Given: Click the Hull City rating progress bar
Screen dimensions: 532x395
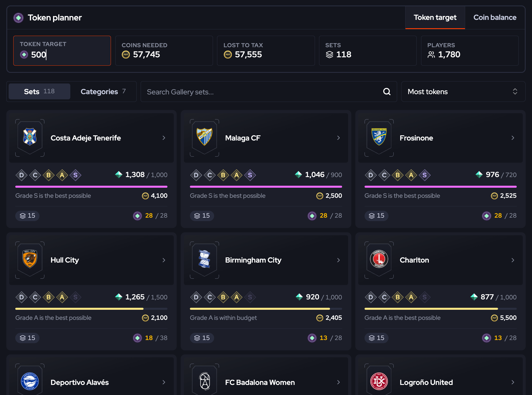Looking at the screenshot, I should pos(91,309).
